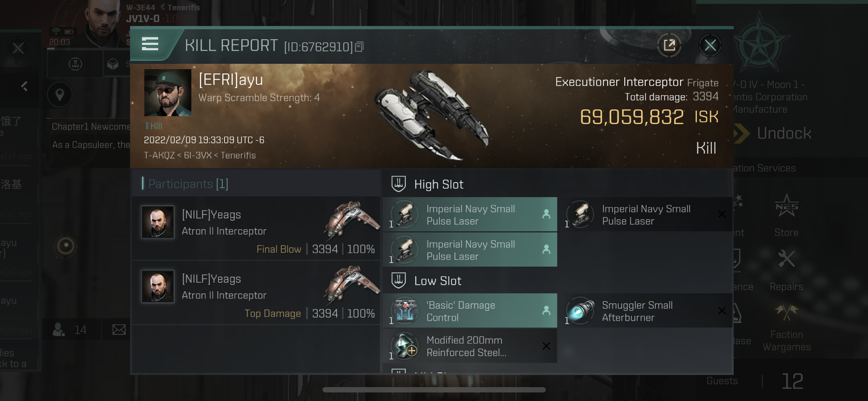868x401 pixels.
Task: Select the Smuggler Small Afterburner module
Action: 646,311
